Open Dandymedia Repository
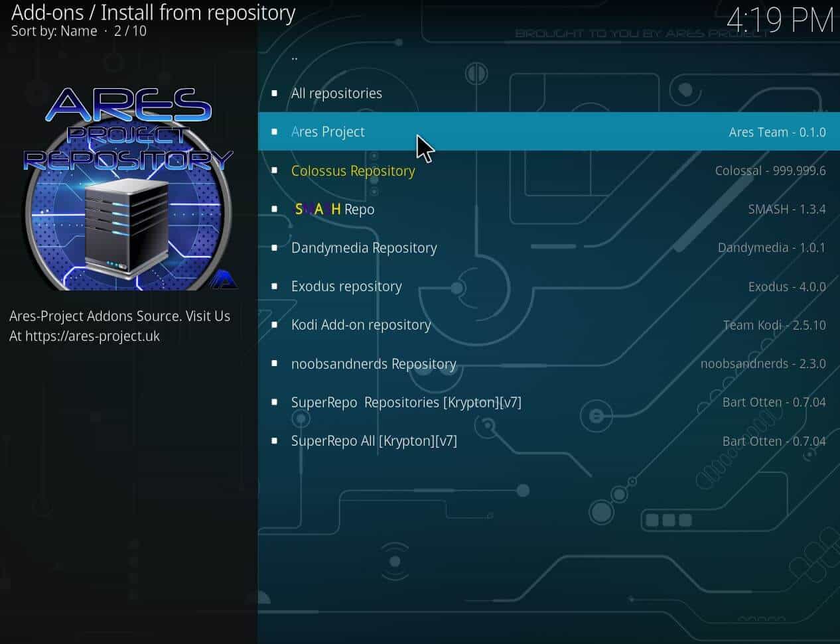840x644 pixels. pyautogui.click(x=549, y=247)
